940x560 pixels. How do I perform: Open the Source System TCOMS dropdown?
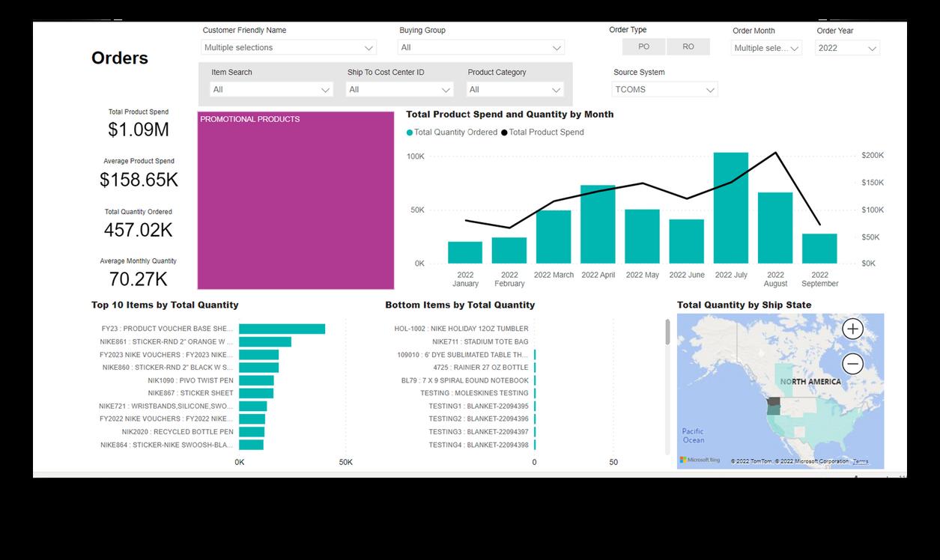pos(665,89)
